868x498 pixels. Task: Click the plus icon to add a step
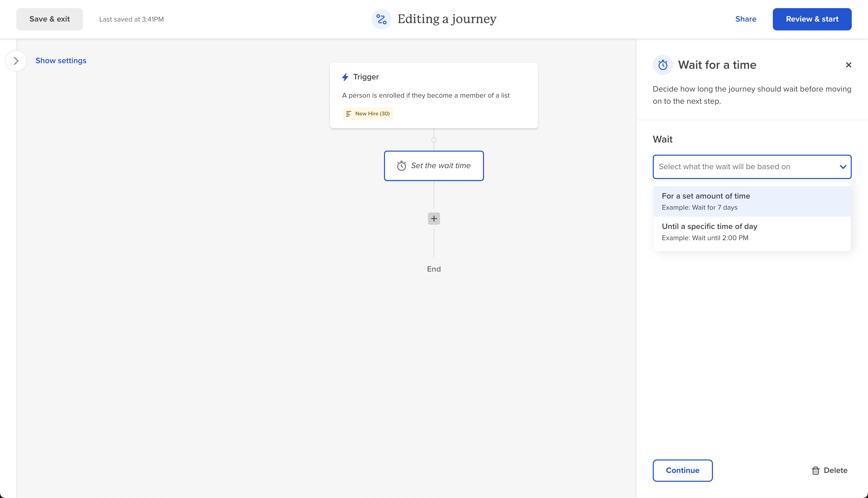(x=434, y=218)
